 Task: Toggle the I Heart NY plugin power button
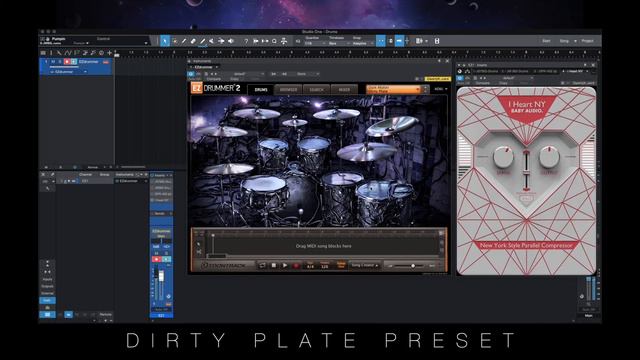460,78
